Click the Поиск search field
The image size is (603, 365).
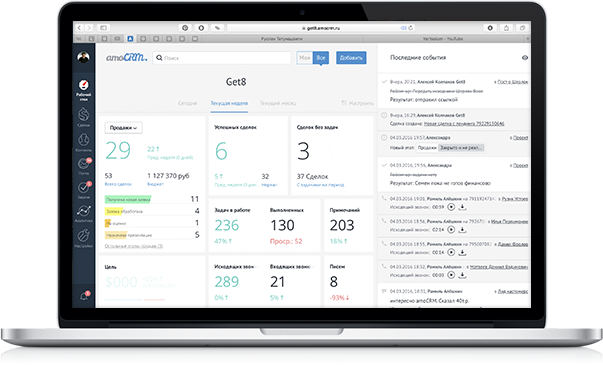click(222, 58)
